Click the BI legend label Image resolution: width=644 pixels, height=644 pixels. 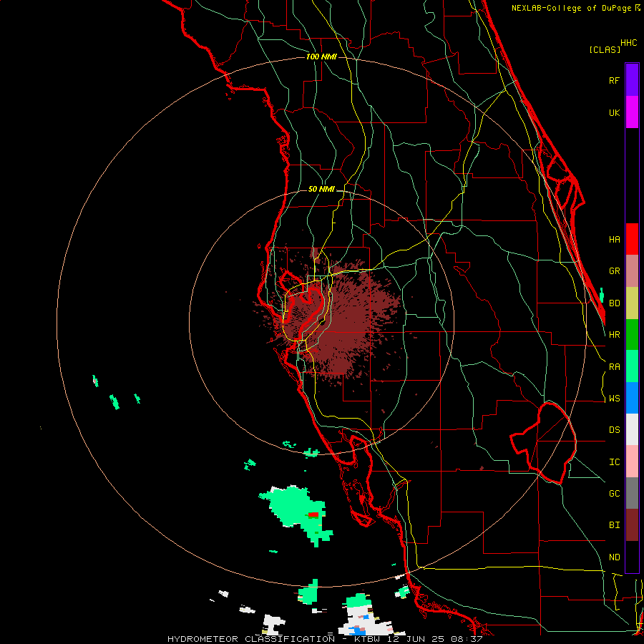[x=614, y=525]
